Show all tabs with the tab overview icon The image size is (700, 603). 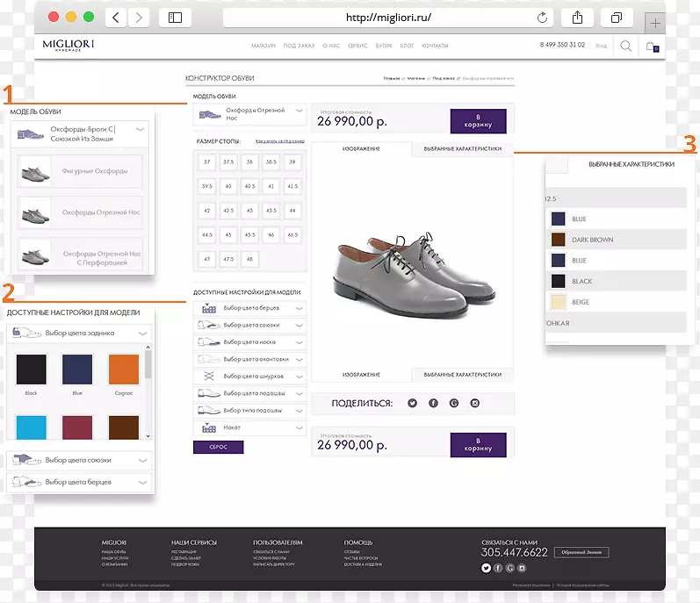pos(617,18)
